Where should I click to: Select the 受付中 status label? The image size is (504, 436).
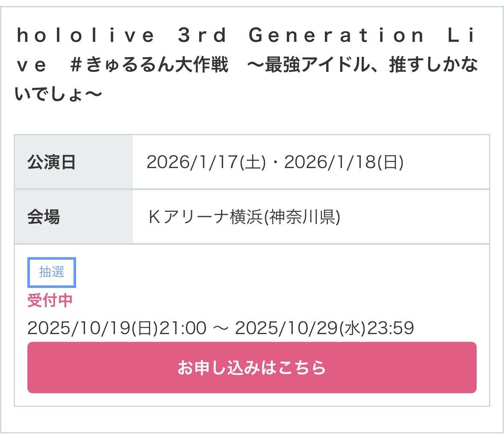pos(50,300)
